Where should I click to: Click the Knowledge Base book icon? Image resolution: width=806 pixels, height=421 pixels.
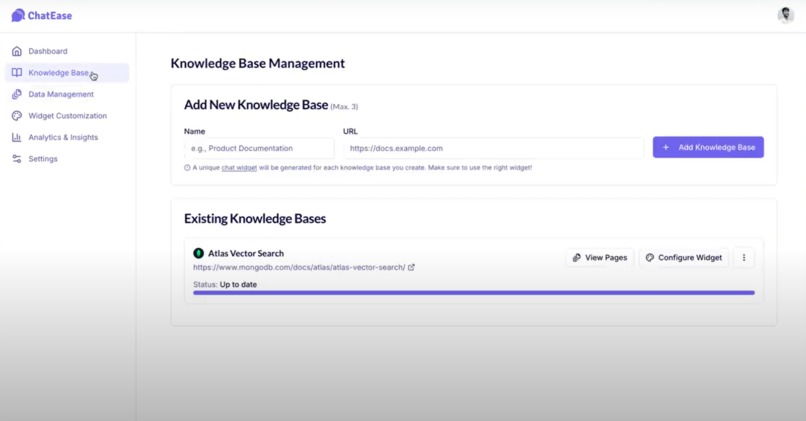17,72
